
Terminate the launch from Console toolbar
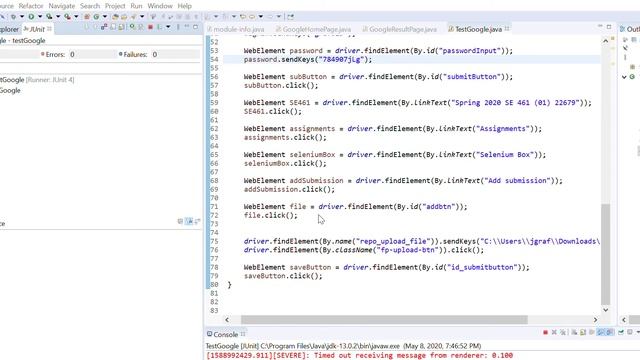[545, 332]
